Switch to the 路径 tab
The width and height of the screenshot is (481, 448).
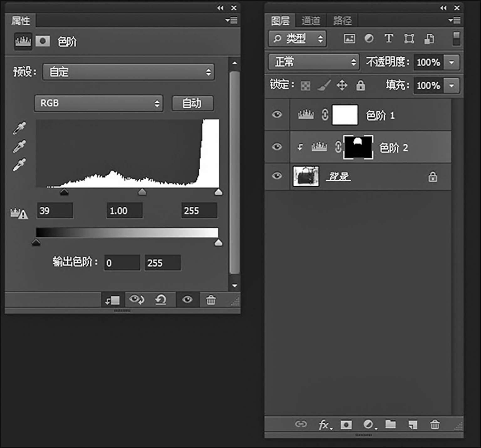pos(342,21)
